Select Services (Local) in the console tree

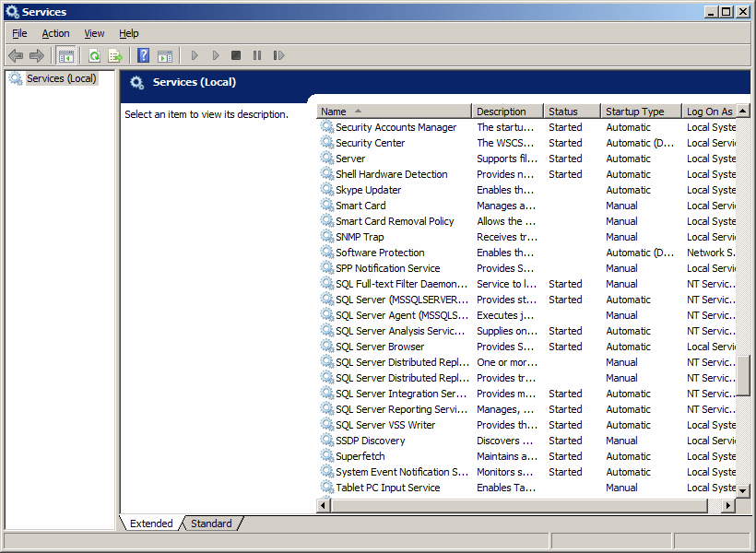pyautogui.click(x=61, y=78)
